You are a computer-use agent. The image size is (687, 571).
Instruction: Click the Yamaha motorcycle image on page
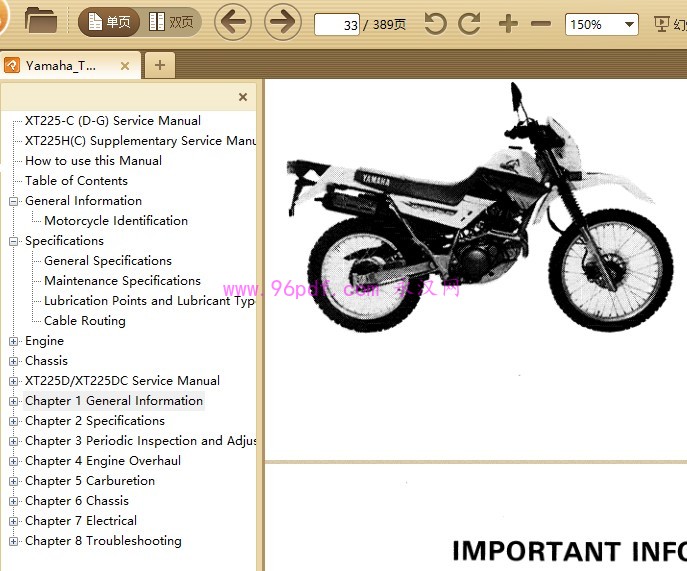(480, 208)
